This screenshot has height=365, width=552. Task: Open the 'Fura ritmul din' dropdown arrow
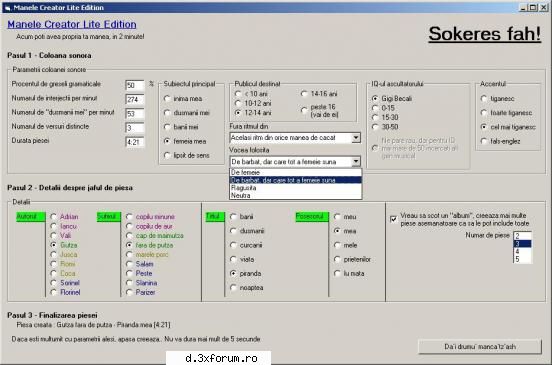tap(356, 138)
